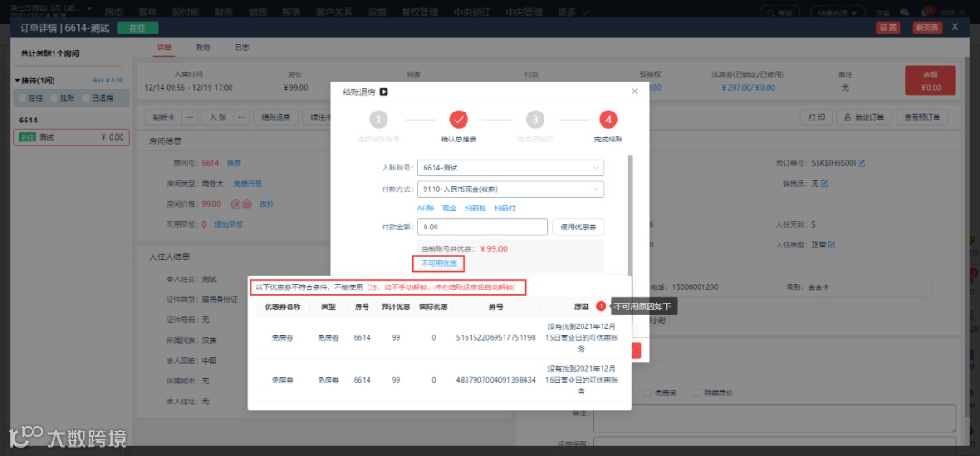Edit the 销售员 salesperson icon
The width and height of the screenshot is (980, 456).
tap(824, 184)
